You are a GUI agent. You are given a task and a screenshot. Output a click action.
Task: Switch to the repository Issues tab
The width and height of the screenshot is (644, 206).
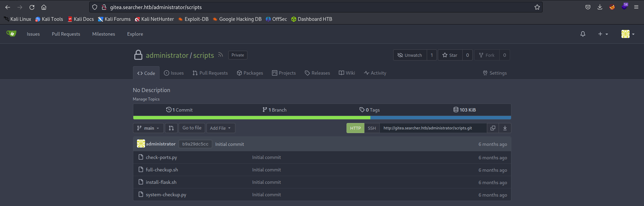point(174,73)
